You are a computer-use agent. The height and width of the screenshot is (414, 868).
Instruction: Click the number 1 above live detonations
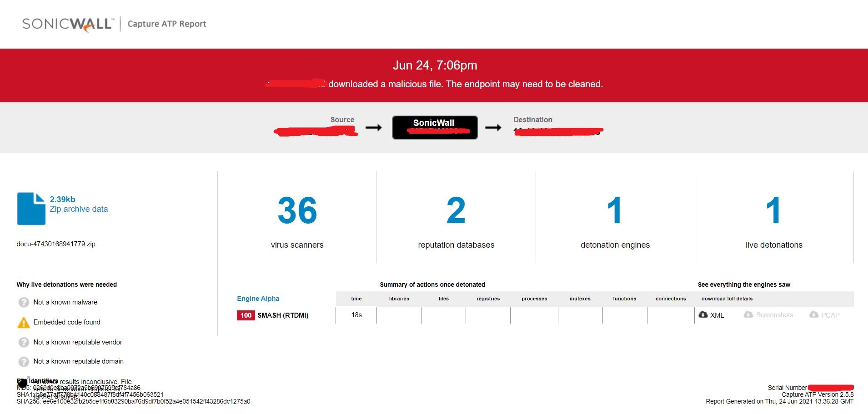point(774,210)
